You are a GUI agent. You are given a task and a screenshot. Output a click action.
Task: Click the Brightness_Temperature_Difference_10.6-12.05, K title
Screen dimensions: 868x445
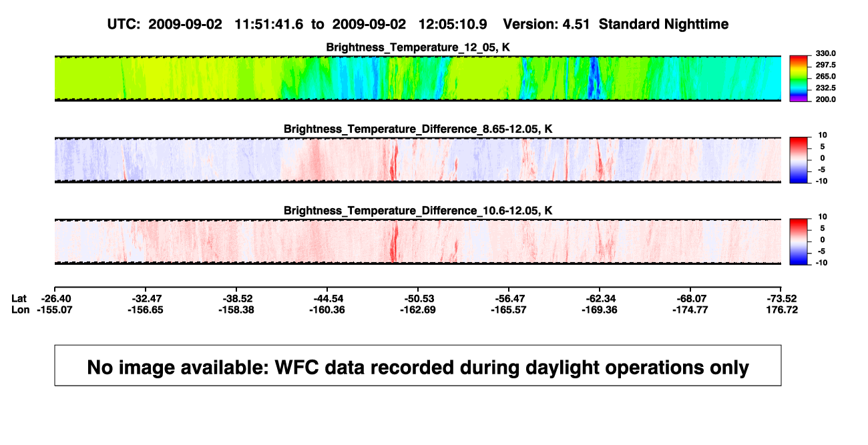click(x=418, y=210)
